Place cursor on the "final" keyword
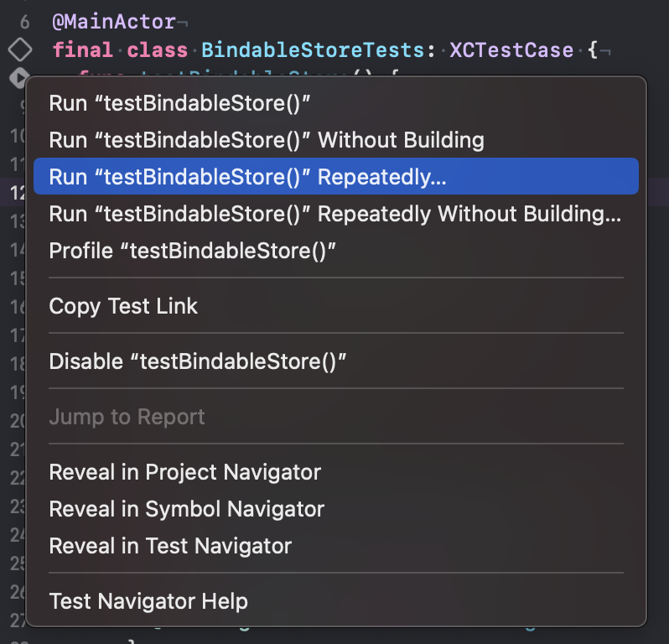Screen dimensions: 669x644 coord(84,50)
